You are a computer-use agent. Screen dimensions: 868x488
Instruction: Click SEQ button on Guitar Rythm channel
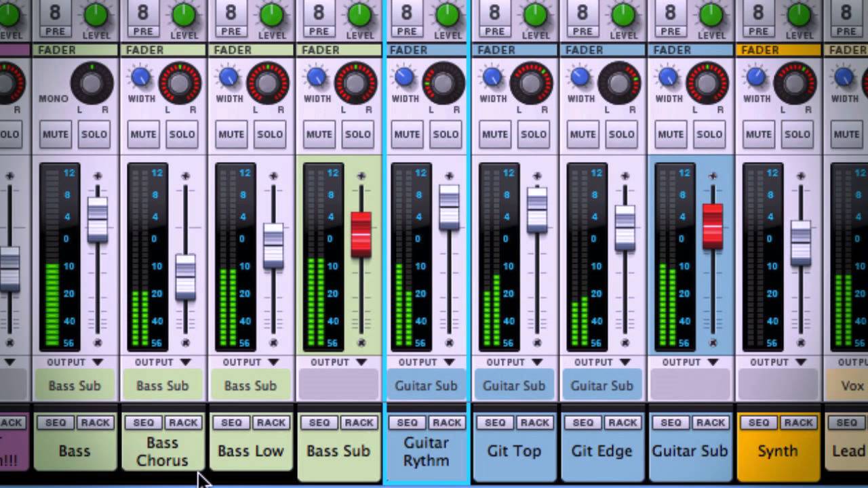pos(408,423)
